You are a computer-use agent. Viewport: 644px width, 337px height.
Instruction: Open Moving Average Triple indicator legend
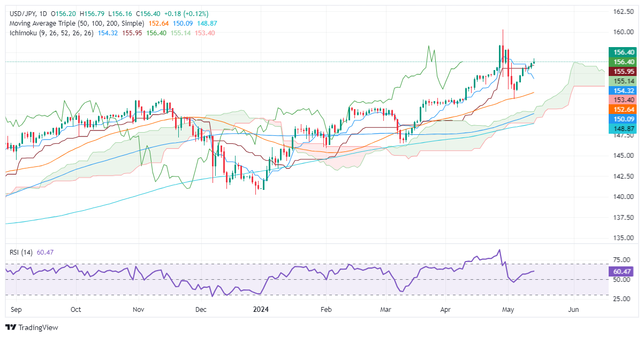(75, 24)
